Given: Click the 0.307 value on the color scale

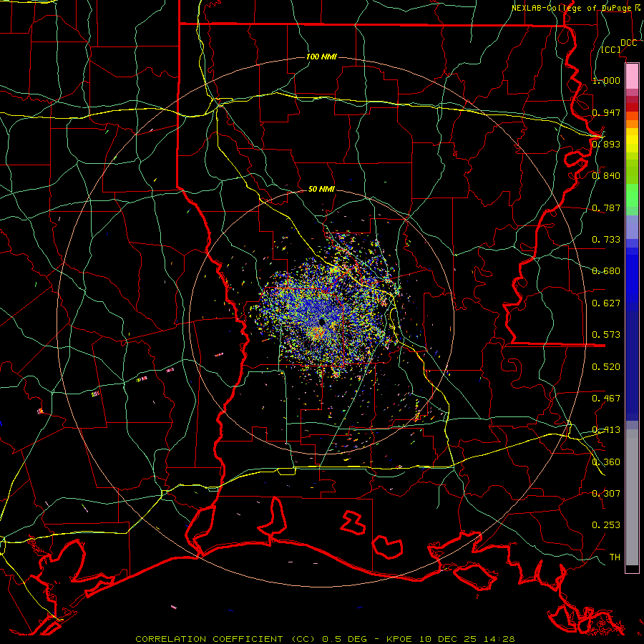Looking at the screenshot, I should (x=606, y=493).
